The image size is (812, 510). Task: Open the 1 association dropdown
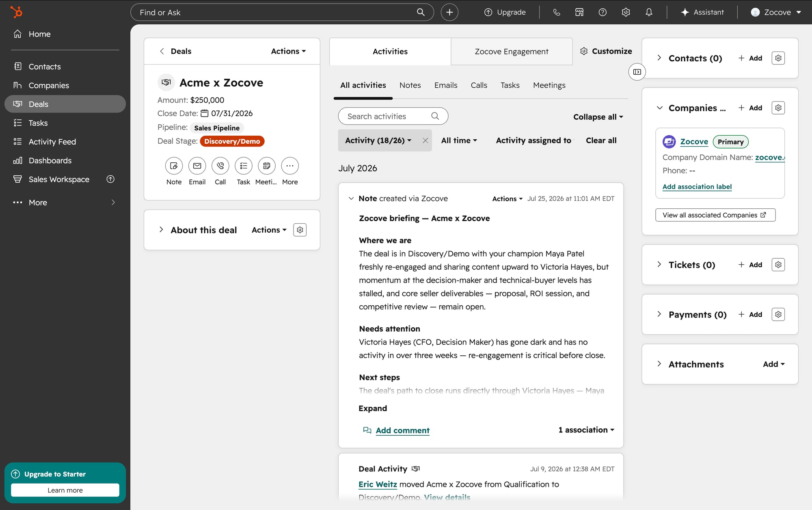586,430
